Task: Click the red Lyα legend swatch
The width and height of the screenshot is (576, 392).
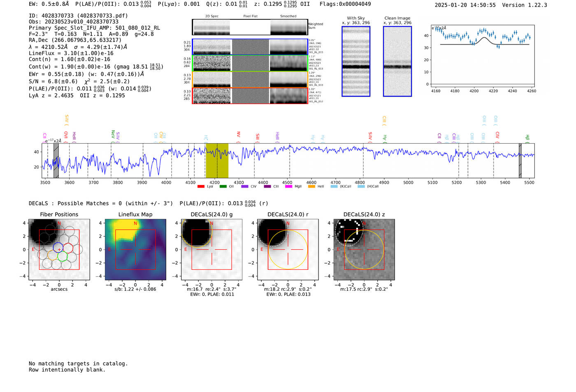Action: pos(201,186)
